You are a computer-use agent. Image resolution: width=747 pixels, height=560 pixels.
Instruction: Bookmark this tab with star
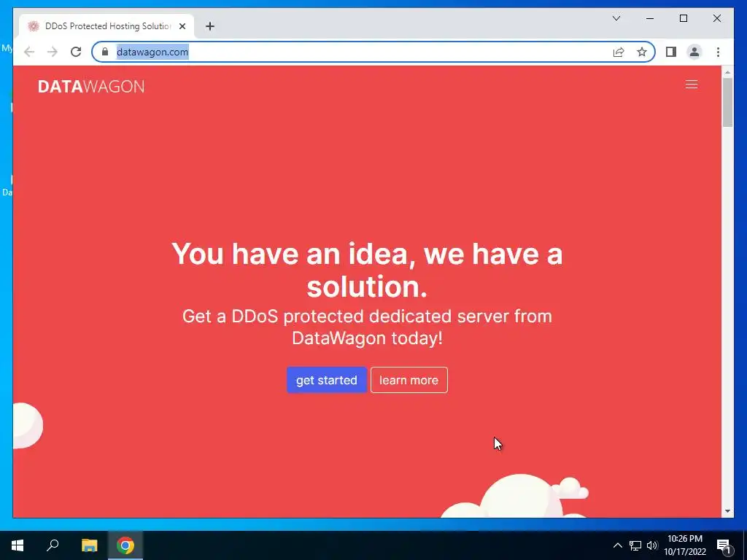[642, 52]
